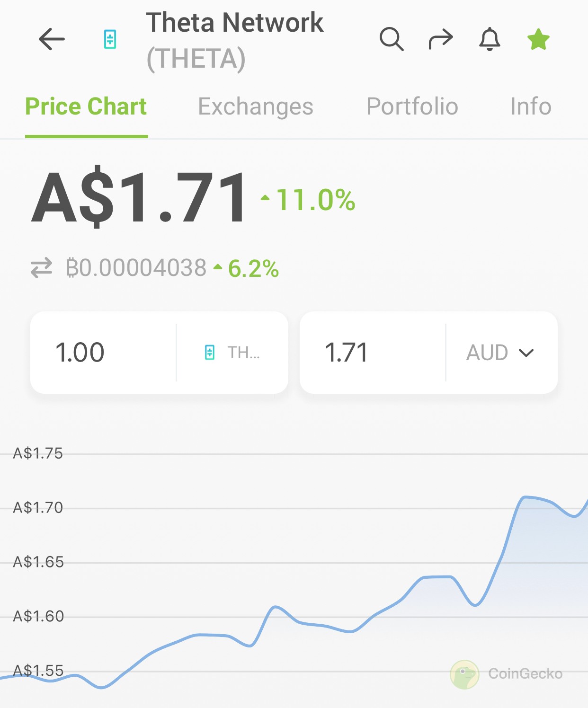Set a price alert with bell icon
The width and height of the screenshot is (588, 708).
click(x=490, y=39)
